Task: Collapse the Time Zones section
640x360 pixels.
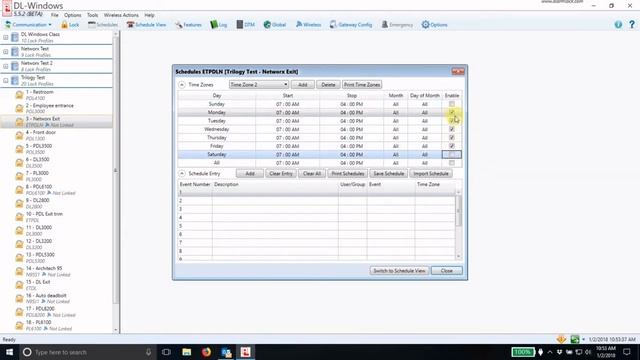Action: click(182, 84)
